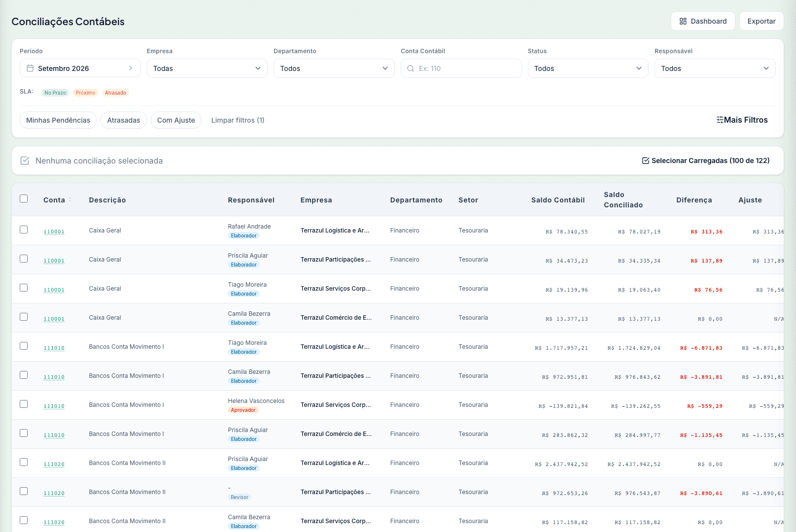The image size is (796, 532).
Task: Open the Período picker showing Setembro 2026
Action: click(x=80, y=68)
